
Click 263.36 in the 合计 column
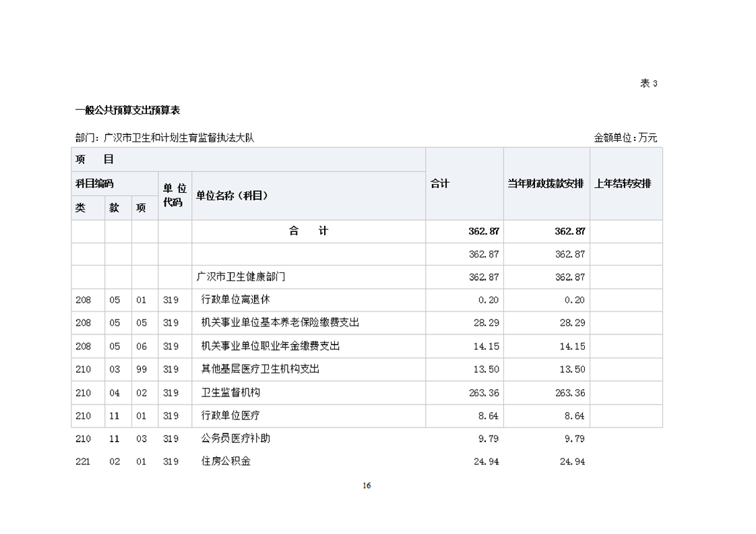coord(484,393)
